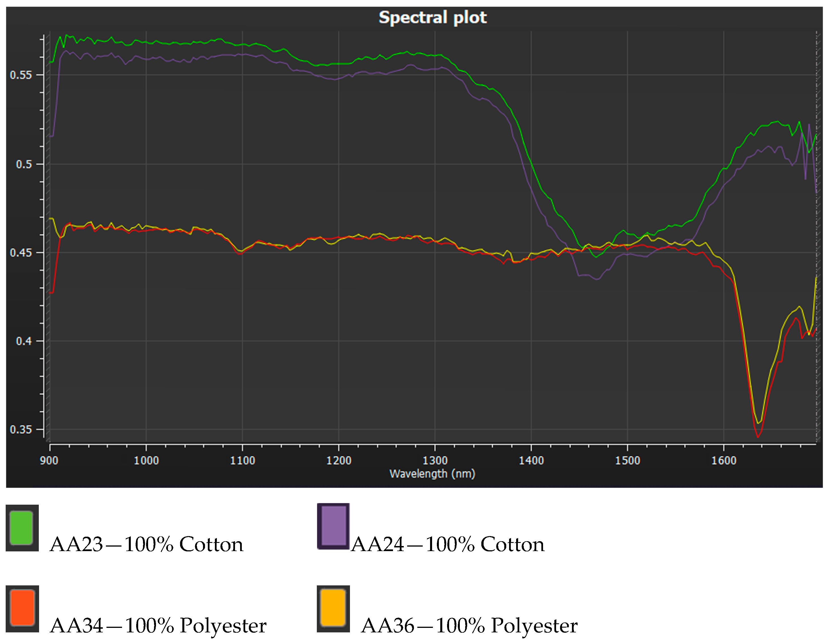Click the orange-red AA34 color swatch
The width and height of the screenshot is (831, 644).
tap(22, 609)
